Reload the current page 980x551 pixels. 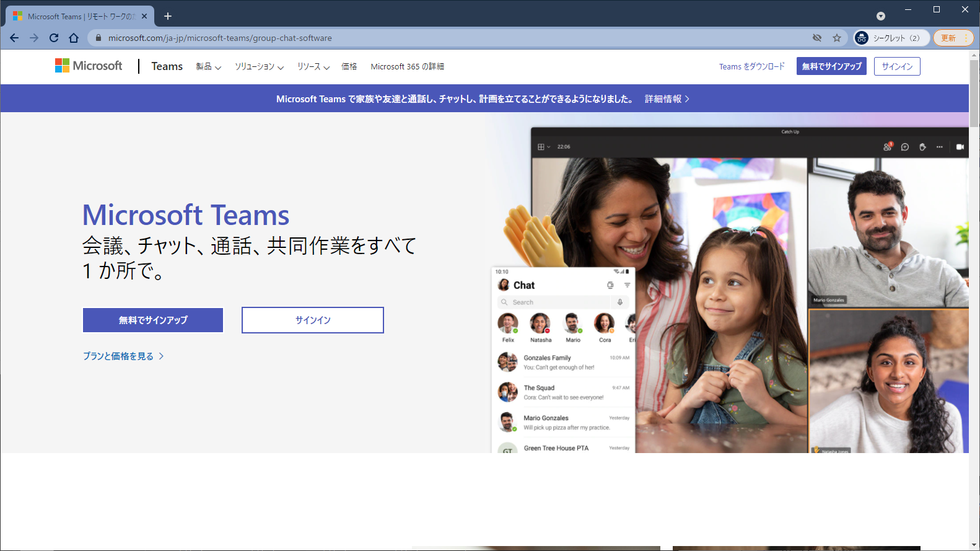[54, 38]
